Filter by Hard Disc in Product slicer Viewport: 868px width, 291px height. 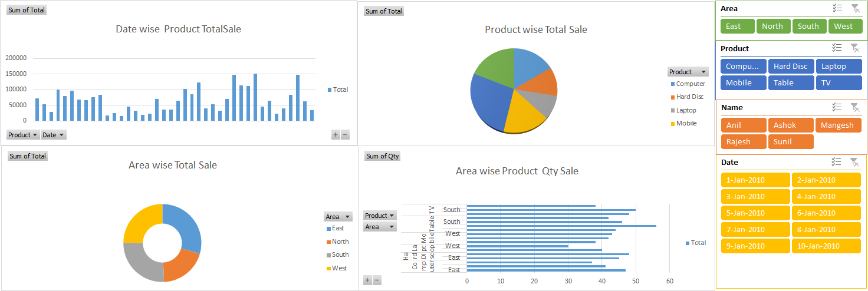[791, 66]
